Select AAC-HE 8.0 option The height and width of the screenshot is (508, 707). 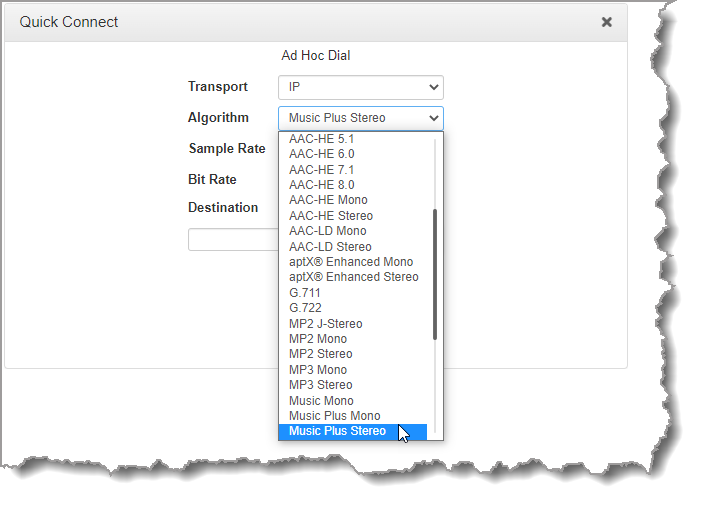[322, 185]
